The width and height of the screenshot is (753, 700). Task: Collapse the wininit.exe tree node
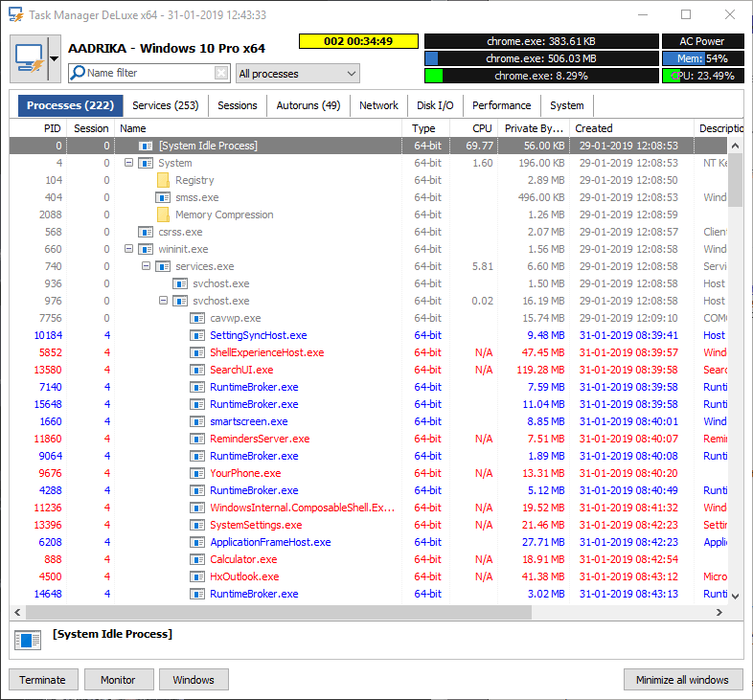[x=128, y=249]
